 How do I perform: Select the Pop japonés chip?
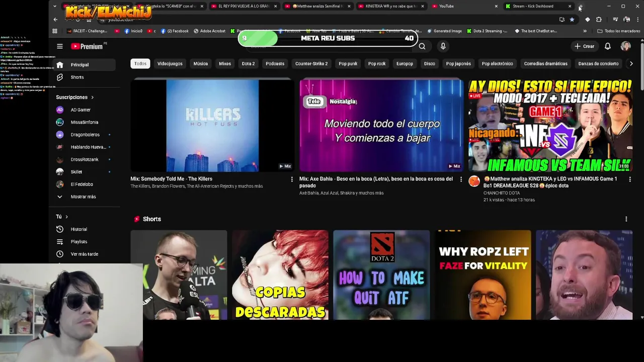coord(458,64)
